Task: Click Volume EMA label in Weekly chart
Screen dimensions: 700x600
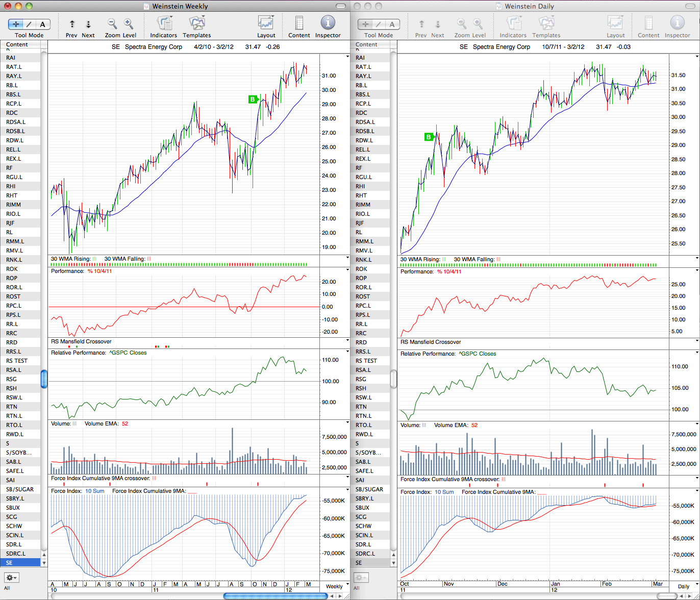Action: pyautogui.click(x=101, y=423)
